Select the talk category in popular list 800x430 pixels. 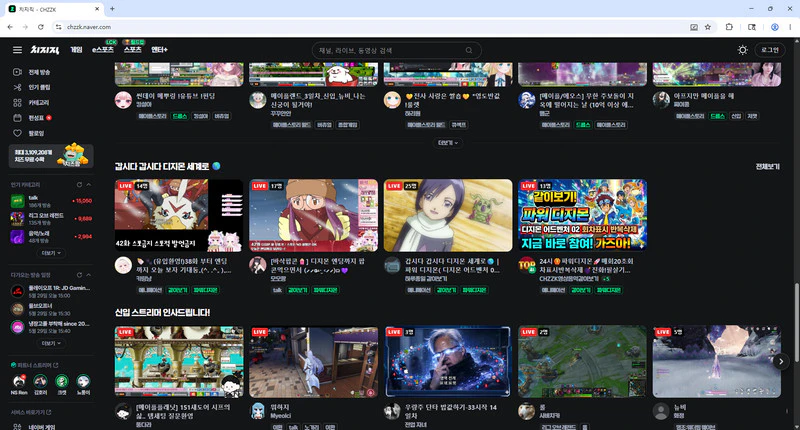[51, 201]
